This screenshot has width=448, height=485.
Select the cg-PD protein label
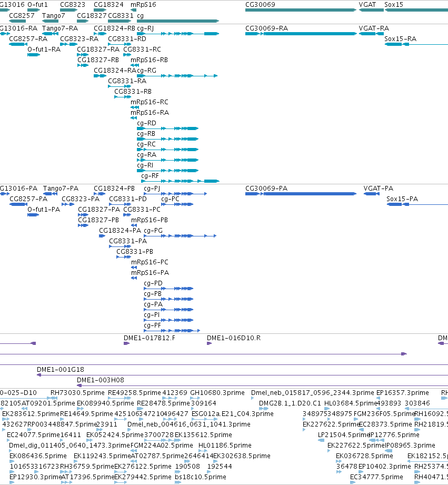[153, 283]
